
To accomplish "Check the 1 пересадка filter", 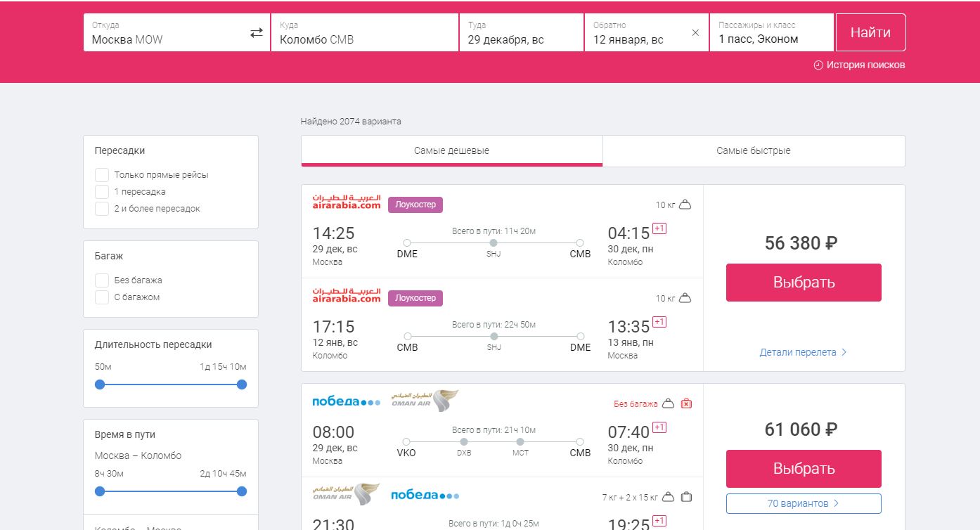I will click(102, 191).
